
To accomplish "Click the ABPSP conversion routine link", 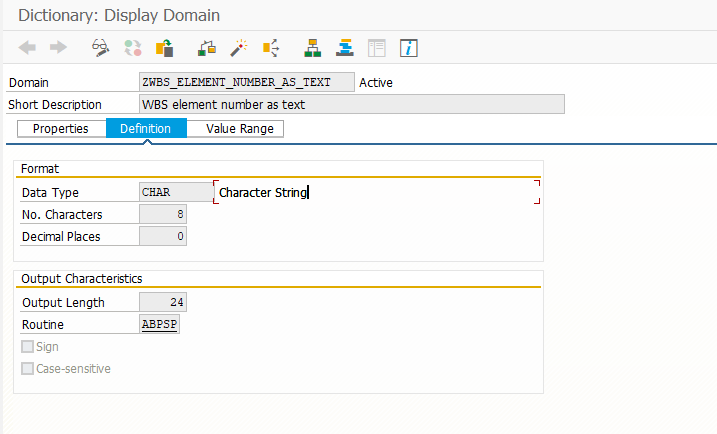I will 160,325.
